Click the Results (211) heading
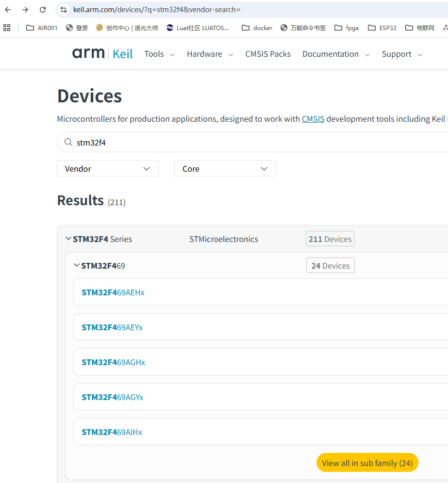The image size is (448, 483). (x=91, y=201)
